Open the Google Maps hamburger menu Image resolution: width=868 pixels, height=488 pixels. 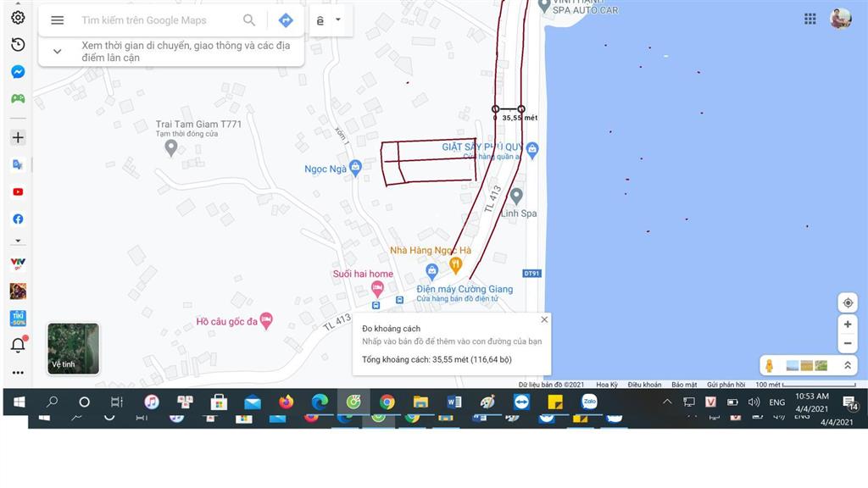tap(57, 20)
